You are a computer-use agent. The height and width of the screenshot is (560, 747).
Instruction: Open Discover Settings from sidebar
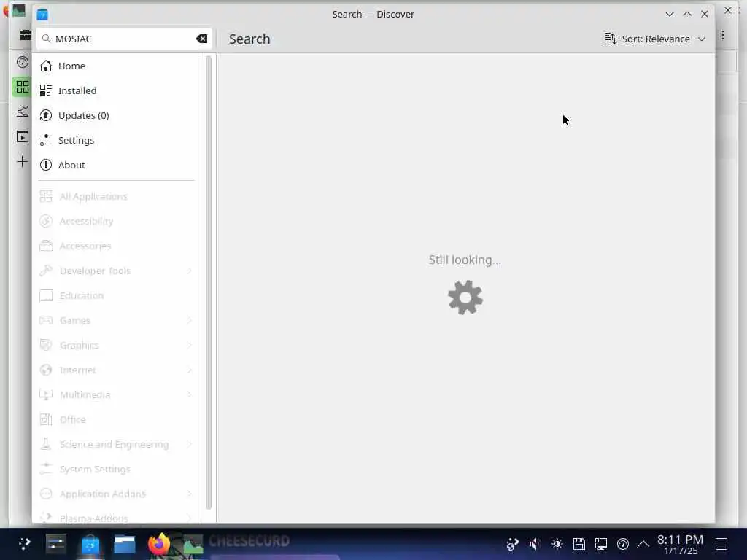click(117, 140)
